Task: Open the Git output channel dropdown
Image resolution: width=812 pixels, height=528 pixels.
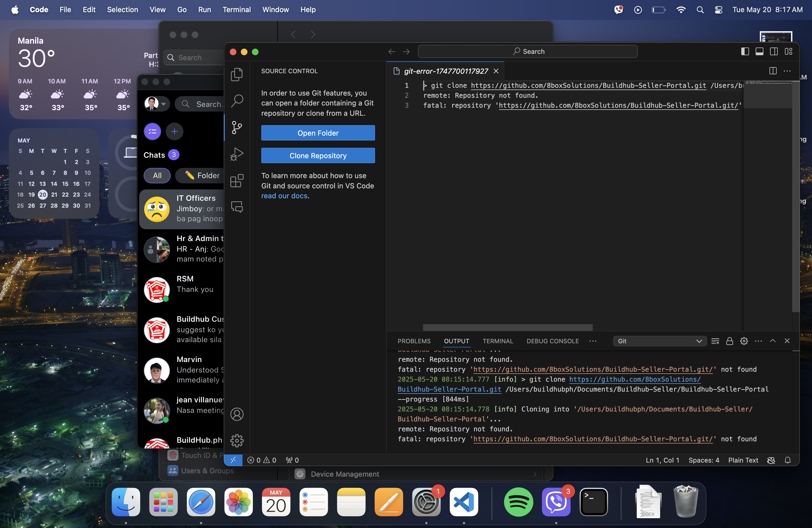Action: point(660,341)
